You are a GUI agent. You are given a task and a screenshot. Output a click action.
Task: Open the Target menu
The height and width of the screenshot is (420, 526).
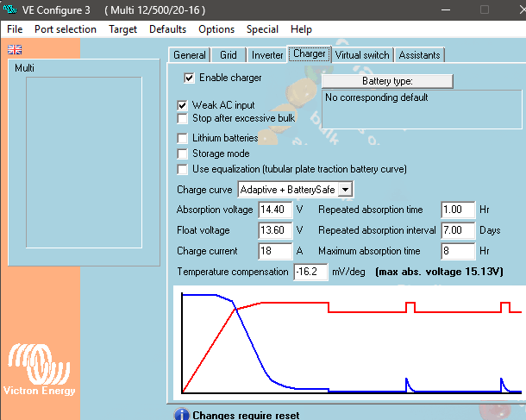[122, 29]
